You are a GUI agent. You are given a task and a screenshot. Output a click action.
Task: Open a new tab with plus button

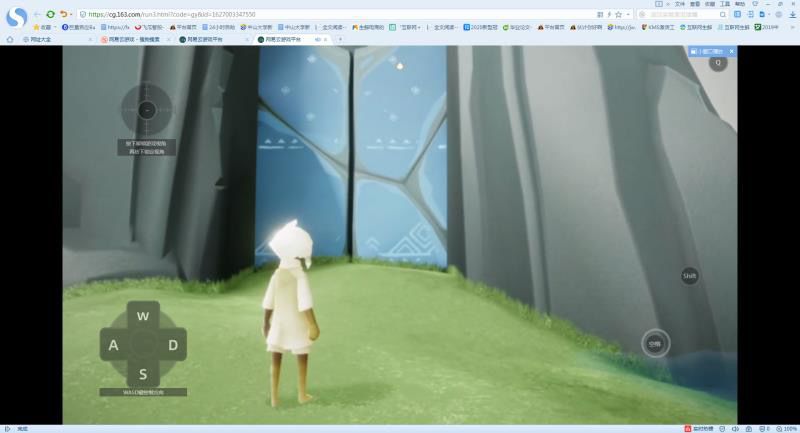[x=340, y=39]
